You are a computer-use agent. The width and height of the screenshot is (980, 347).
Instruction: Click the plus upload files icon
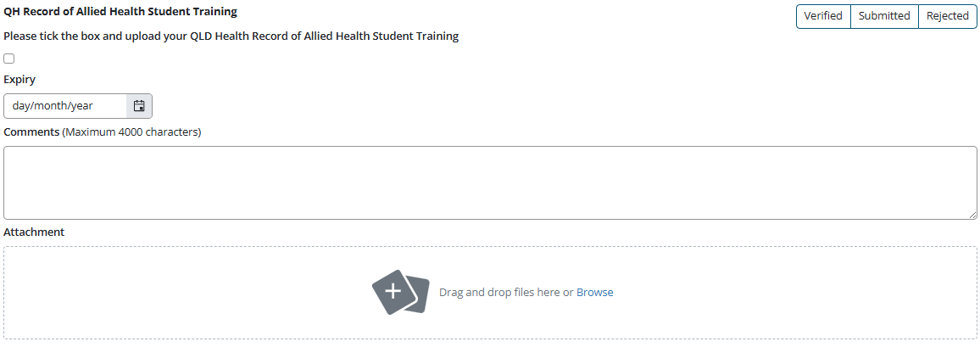401,292
